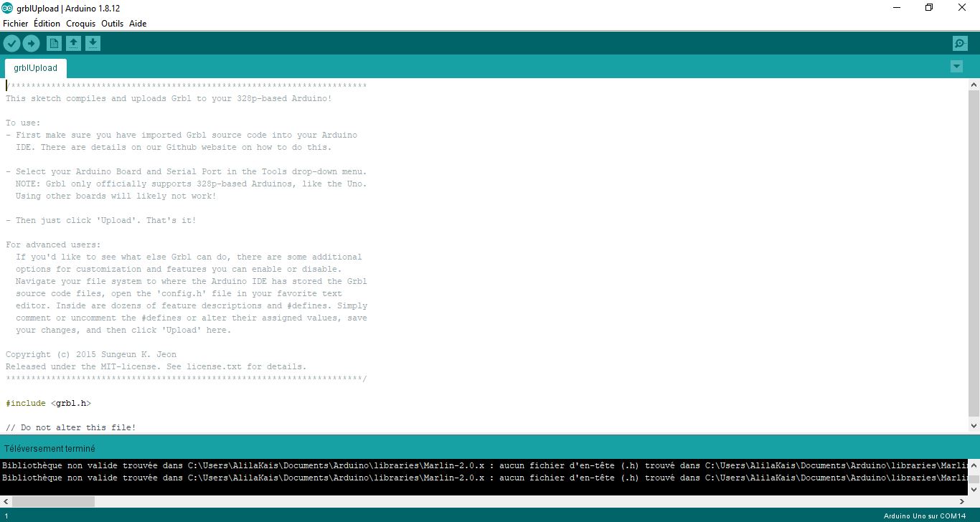Screen dimensions: 980x522
Task: Click the 'First make sure you have imported' line
Action: [x=182, y=135]
